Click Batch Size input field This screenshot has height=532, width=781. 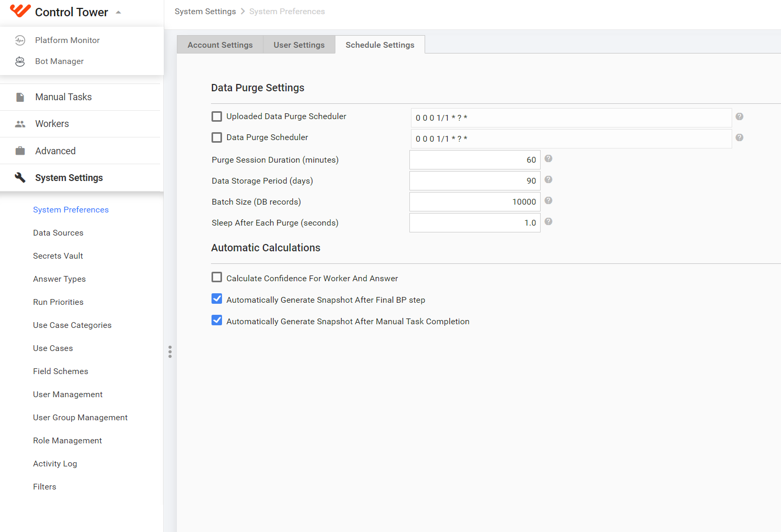[x=475, y=202]
